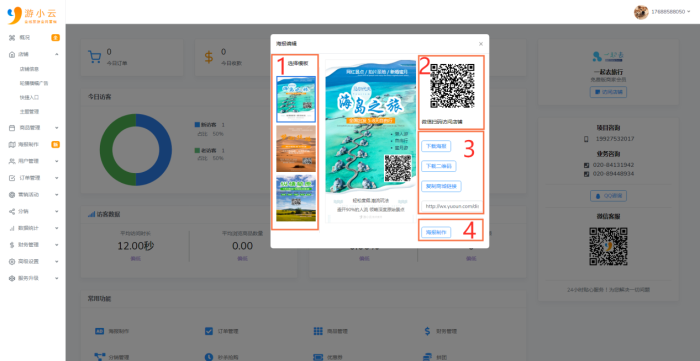Expand the 用户管理 menu chevron
The image size is (700, 361).
coord(57,161)
